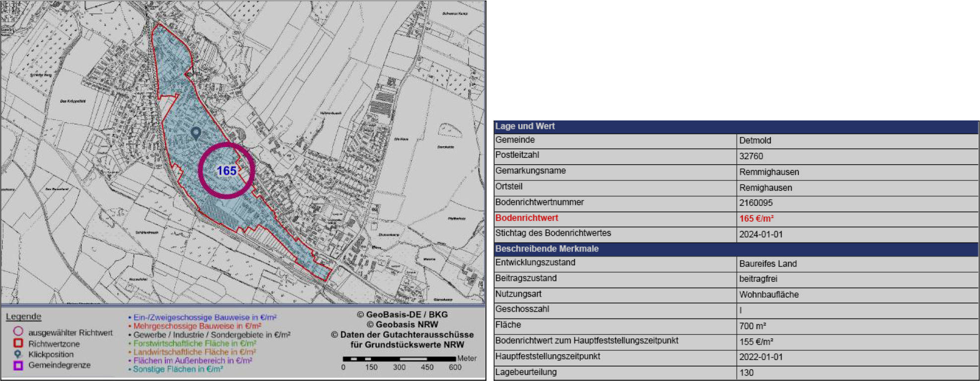Click 'Flächen im Außenbereich in €/m²' legend entry
This screenshot has height=381, width=980.
(190, 361)
